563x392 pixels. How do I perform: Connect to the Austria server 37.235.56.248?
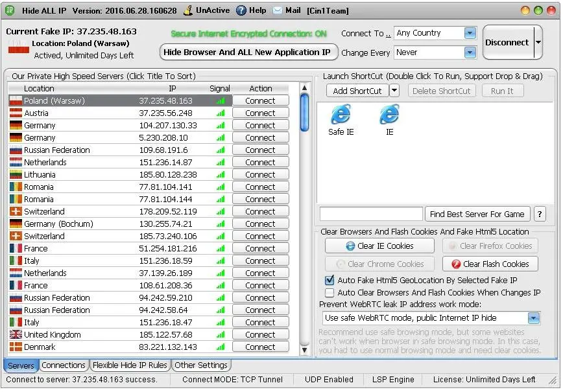coord(260,113)
